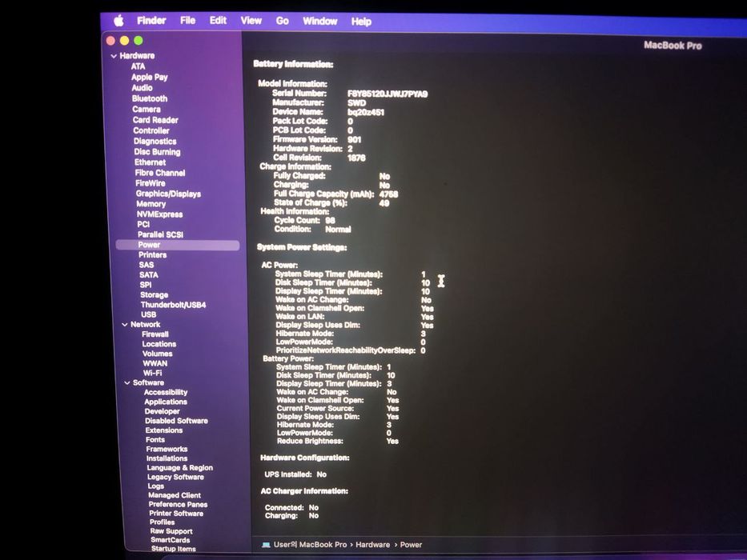
Task: Select Legacy Software in sidebar
Action: click(x=176, y=477)
